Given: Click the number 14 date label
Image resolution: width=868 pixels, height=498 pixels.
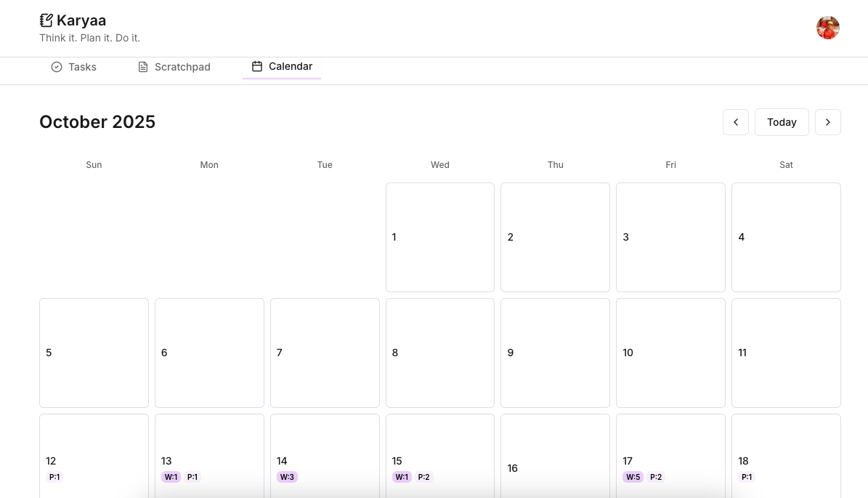Looking at the screenshot, I should coord(282,461).
